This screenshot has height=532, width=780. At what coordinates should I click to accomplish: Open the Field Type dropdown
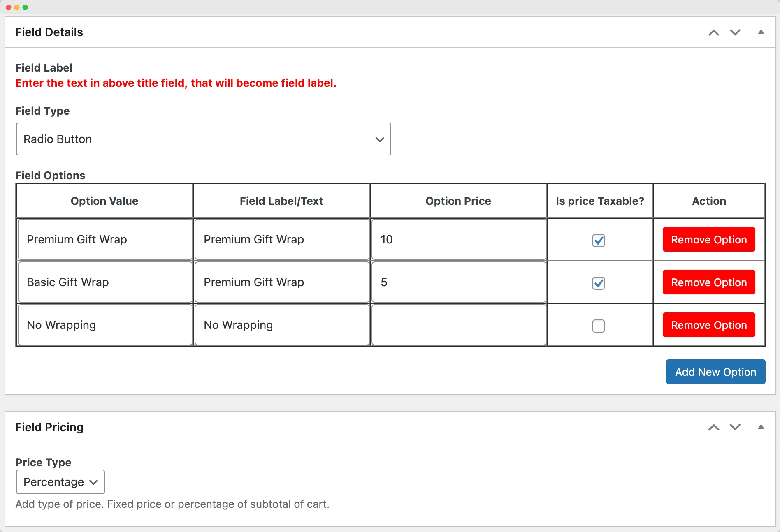(203, 139)
